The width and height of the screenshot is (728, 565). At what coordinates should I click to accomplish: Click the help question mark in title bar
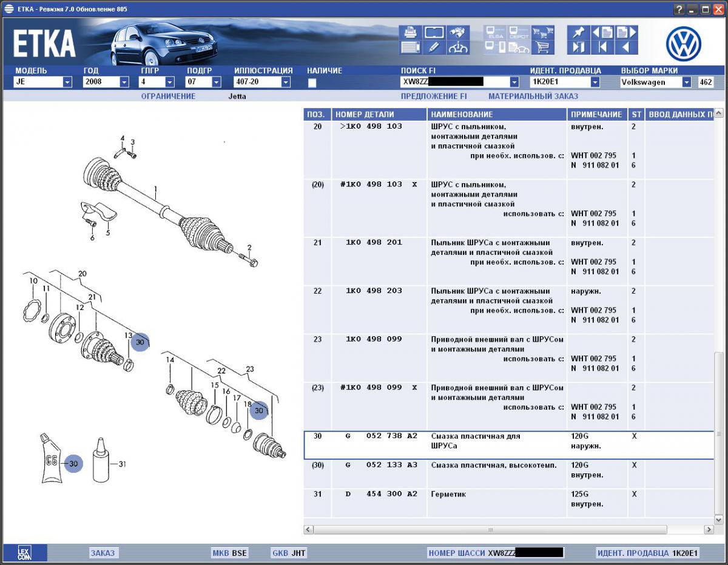point(679,9)
